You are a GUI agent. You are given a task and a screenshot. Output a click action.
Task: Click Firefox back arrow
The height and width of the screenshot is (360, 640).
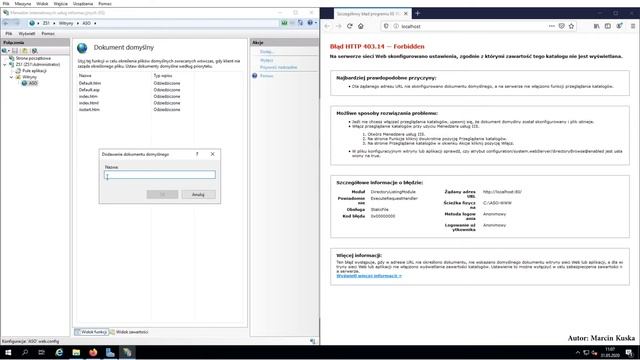327,26
